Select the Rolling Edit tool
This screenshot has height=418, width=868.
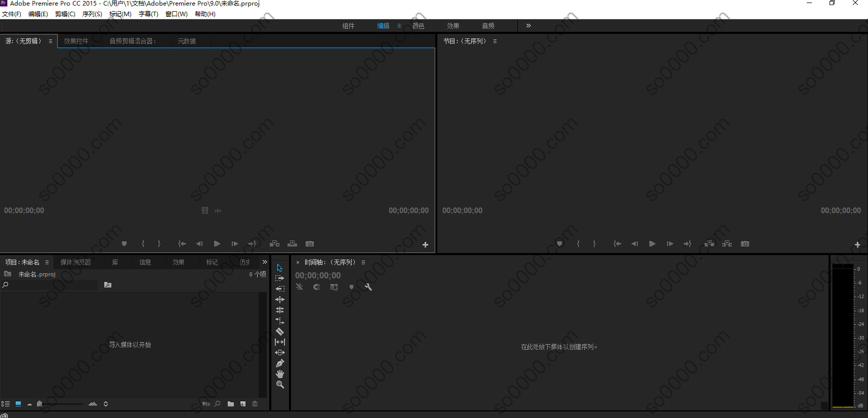[280, 310]
